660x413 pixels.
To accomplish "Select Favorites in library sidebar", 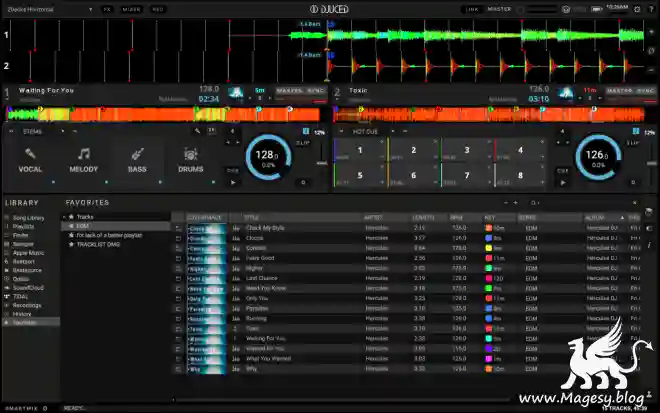I will (x=31, y=322).
